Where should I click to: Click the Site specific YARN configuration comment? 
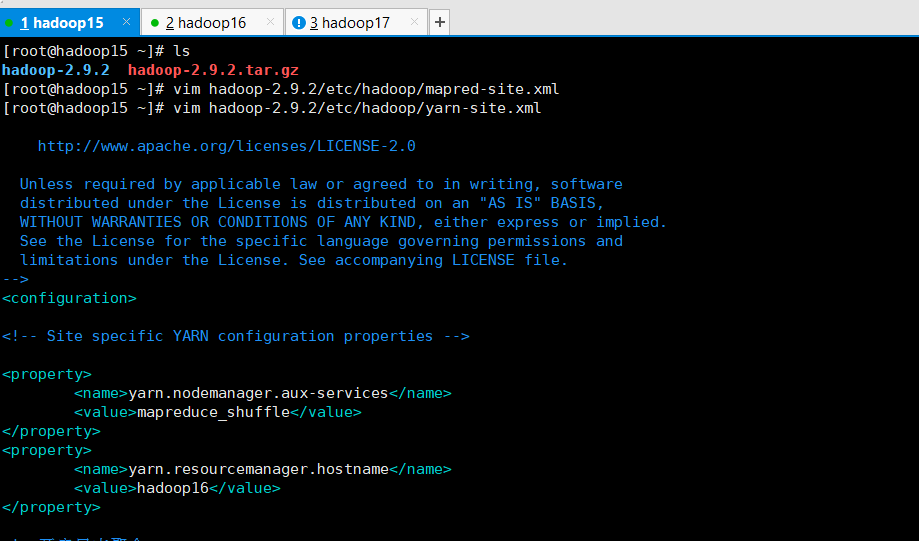tap(236, 336)
